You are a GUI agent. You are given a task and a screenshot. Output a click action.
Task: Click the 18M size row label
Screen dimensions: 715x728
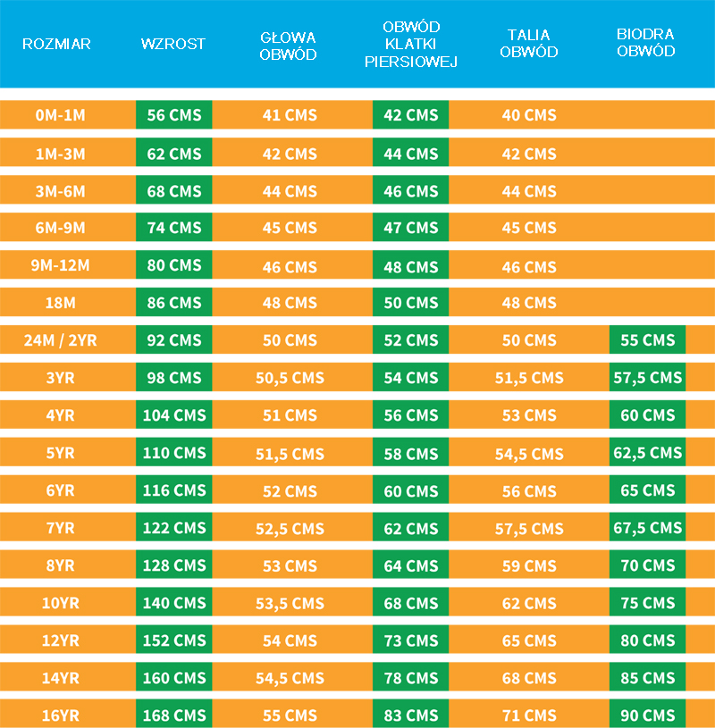click(x=61, y=303)
